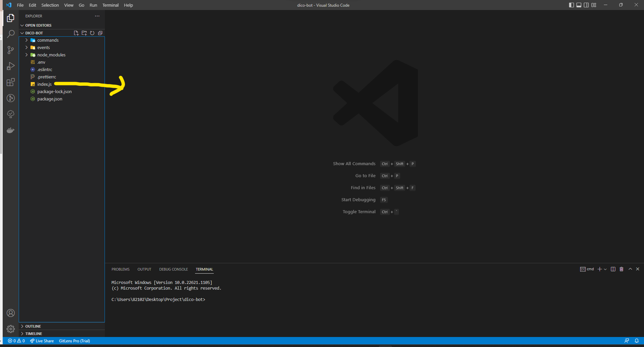This screenshot has width=644, height=347.
Task: Split the terminal
Action: [613, 269]
